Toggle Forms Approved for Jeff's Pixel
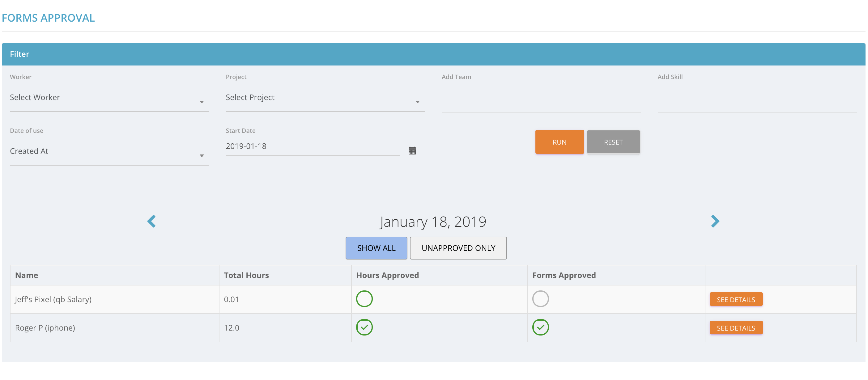Viewport: 868px width, 380px height. click(540, 299)
